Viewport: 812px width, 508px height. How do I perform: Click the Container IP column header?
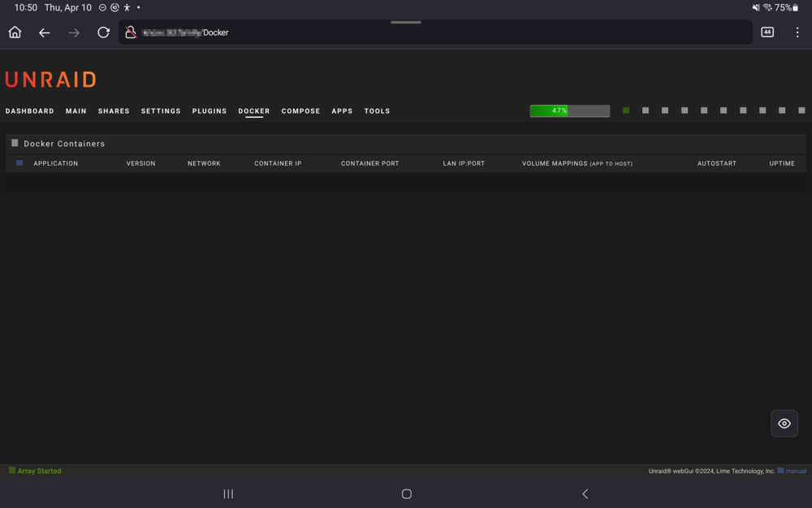(x=278, y=163)
